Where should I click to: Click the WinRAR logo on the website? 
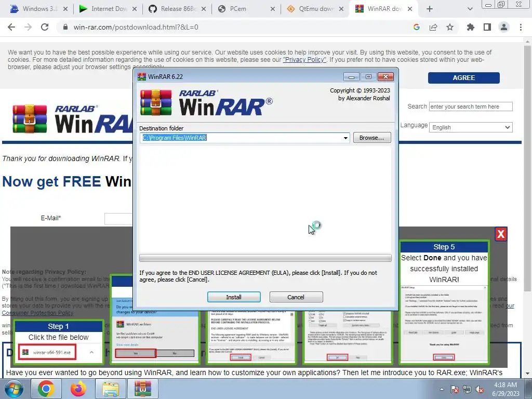[x=72, y=119]
